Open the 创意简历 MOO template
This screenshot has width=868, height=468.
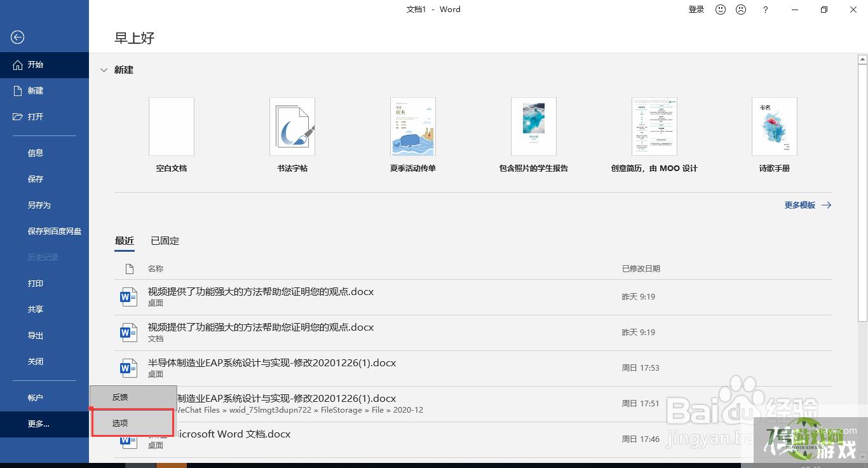[654, 135]
